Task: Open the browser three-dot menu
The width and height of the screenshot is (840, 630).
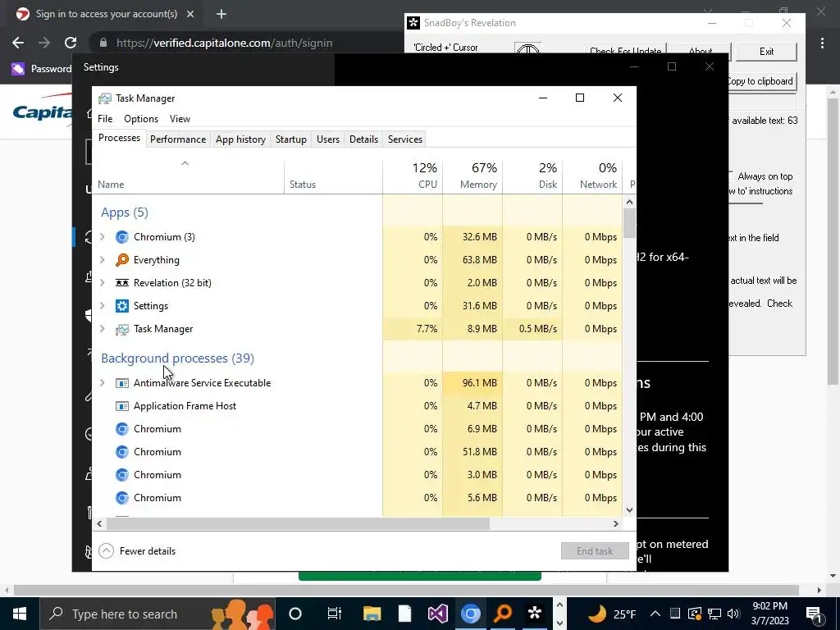Action: [x=822, y=43]
